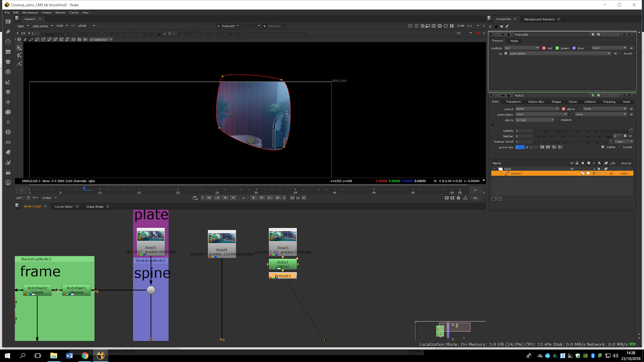644x362 pixels.
Task: Jump to the first frame of timeline
Action: (209, 198)
